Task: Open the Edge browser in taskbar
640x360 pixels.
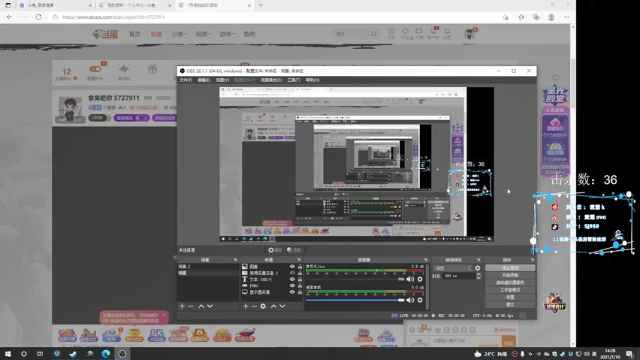Action: (x=106, y=353)
